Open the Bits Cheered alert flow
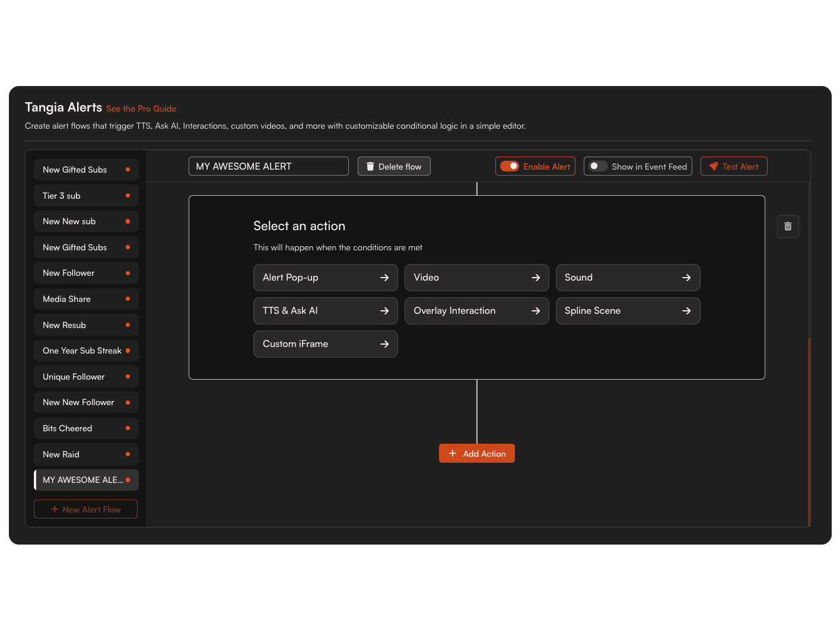This screenshot has height=630, width=840. (85, 428)
